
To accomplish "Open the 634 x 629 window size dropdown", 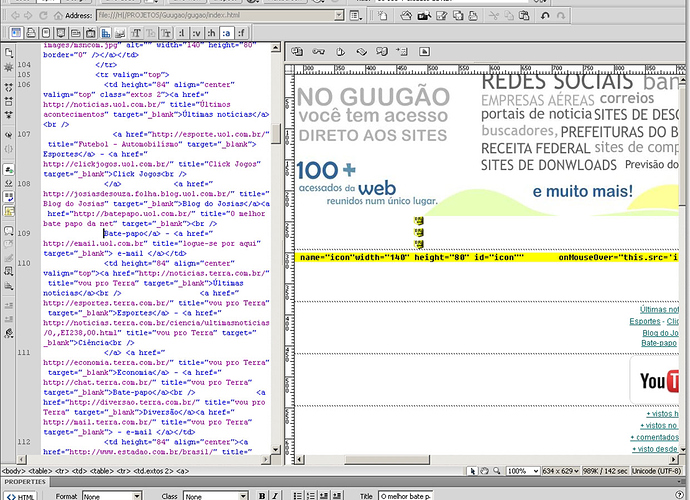I will coord(561,471).
